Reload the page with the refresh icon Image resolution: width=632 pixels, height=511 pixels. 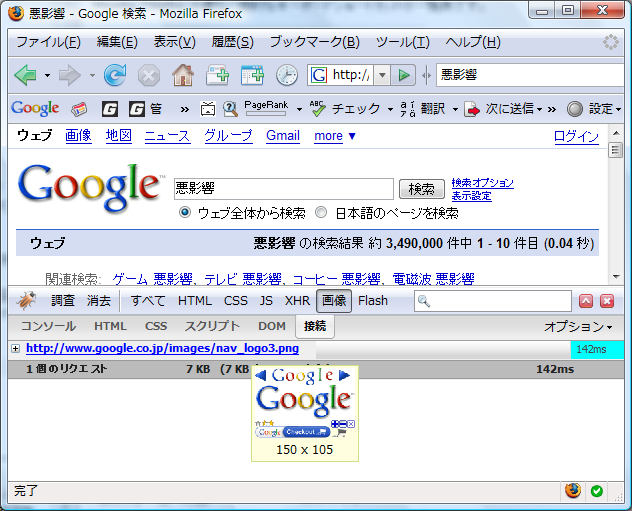pyautogui.click(x=115, y=75)
